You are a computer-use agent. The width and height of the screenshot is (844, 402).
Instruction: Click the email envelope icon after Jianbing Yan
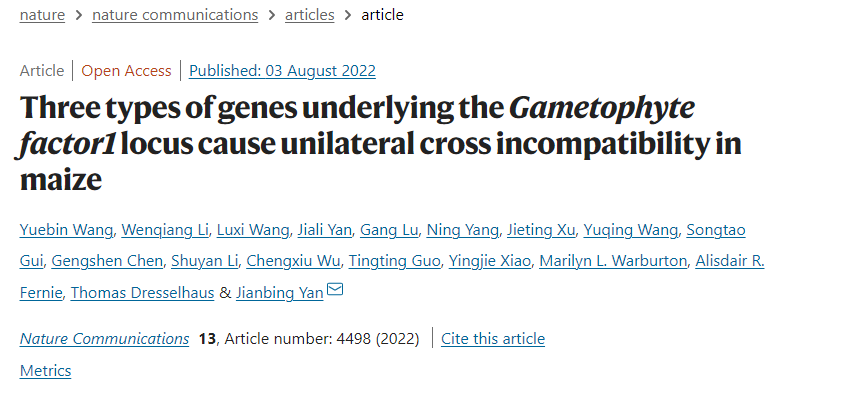click(x=335, y=290)
